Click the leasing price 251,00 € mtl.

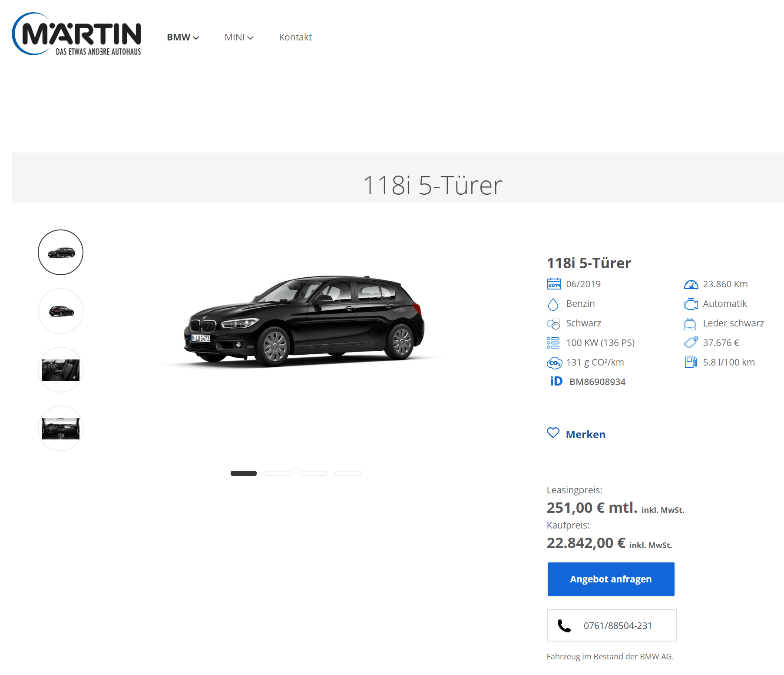[x=592, y=508]
